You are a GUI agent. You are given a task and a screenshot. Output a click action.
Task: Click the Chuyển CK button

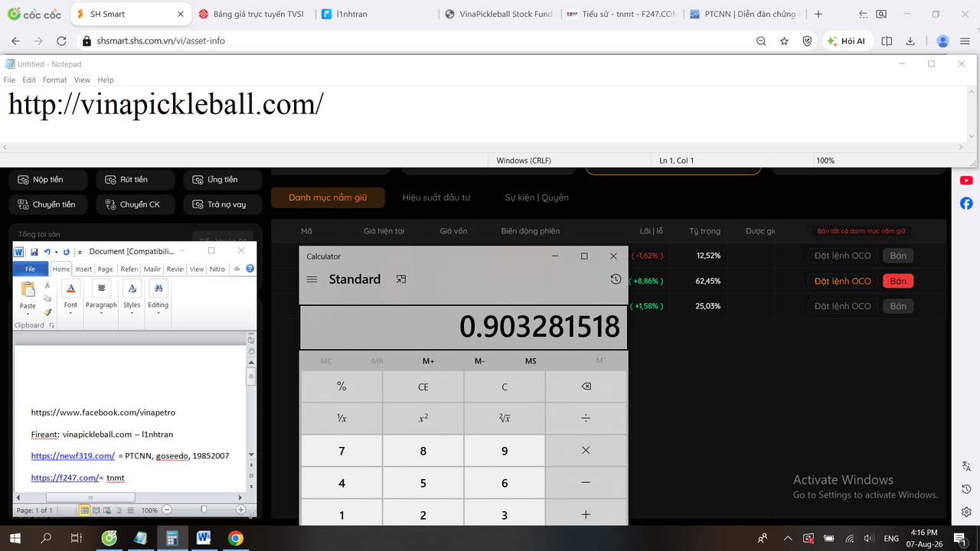click(135, 204)
